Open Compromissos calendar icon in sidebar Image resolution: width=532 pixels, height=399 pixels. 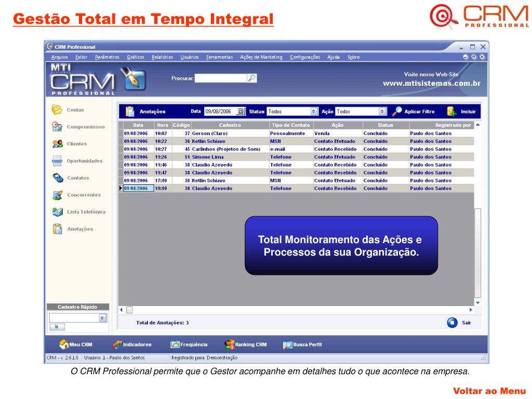coord(57,127)
